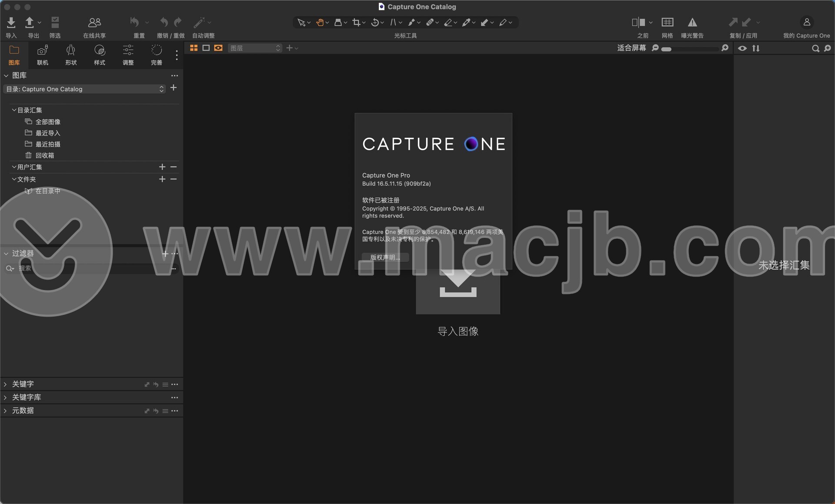This screenshot has width=835, height=504.
Task: Click the Import (导入) toolbar icon
Action: (x=11, y=22)
